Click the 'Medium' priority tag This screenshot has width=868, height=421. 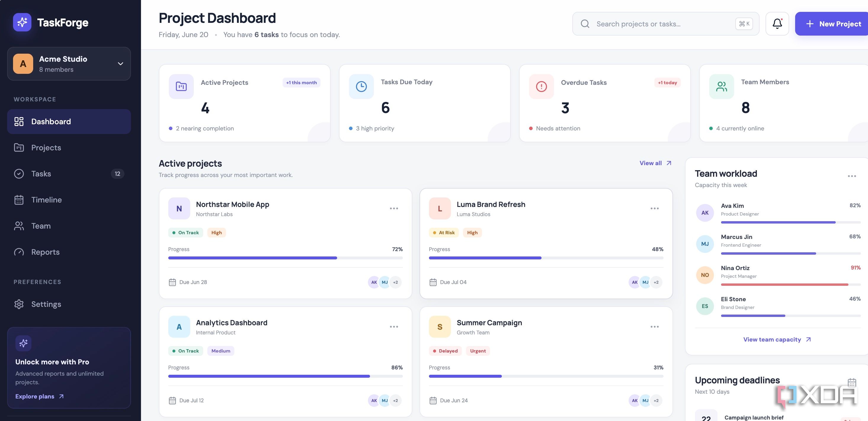click(221, 351)
